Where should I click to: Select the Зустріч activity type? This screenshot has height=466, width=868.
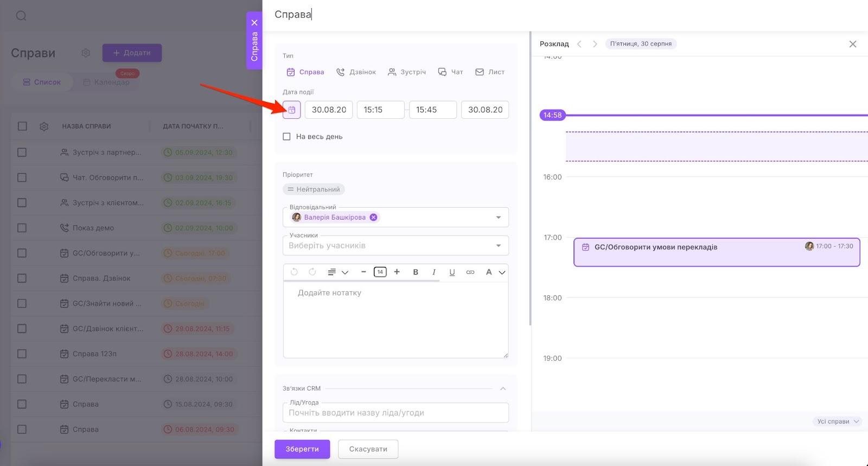pos(407,72)
